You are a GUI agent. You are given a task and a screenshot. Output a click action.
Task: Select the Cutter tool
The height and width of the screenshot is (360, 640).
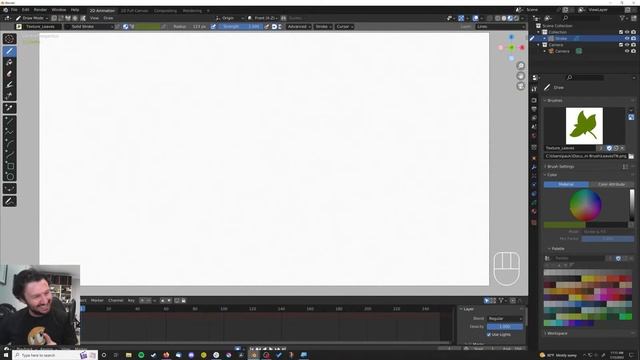pyautogui.click(x=9, y=96)
